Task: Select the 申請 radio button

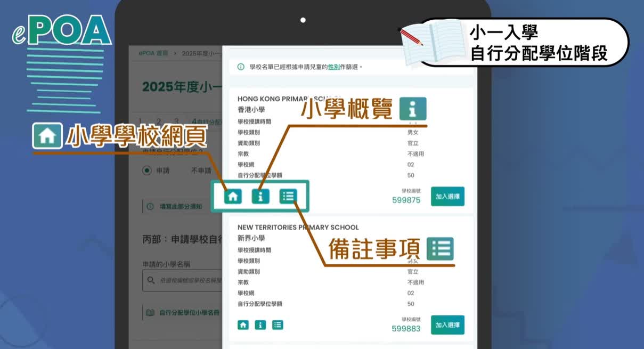Action: 147,171
